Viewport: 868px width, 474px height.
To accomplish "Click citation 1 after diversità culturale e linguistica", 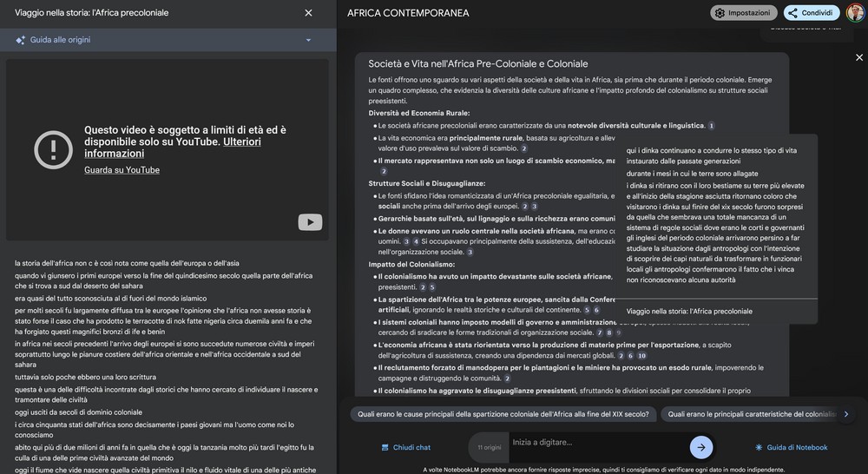I will 712,126.
